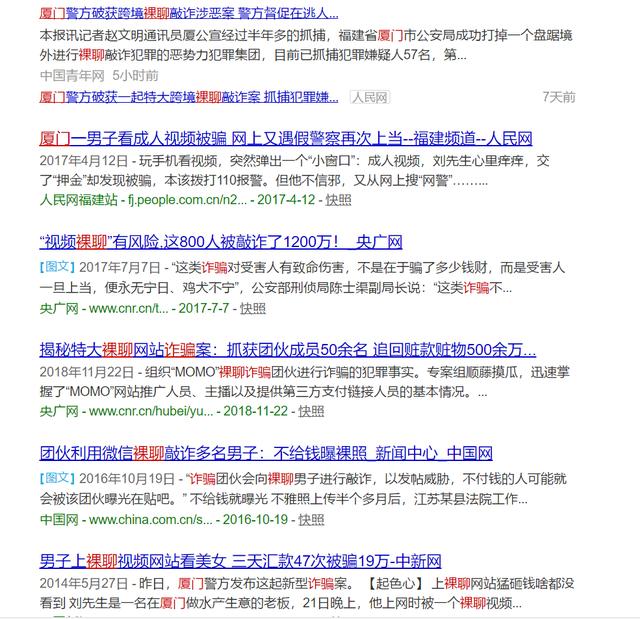This screenshot has height=619, width=640.
Task: Open 揭秘特大裸聊网站诈骗案 result title
Action: [x=288, y=350]
